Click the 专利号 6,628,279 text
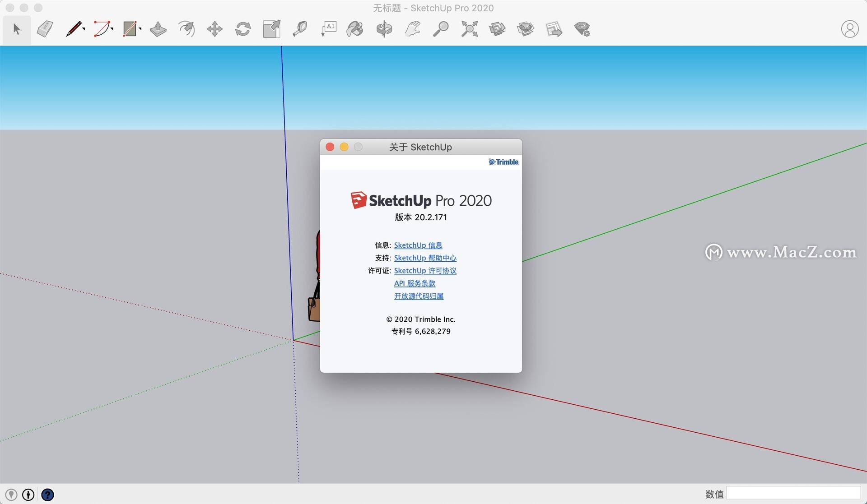The height and width of the screenshot is (504, 867). tap(421, 331)
